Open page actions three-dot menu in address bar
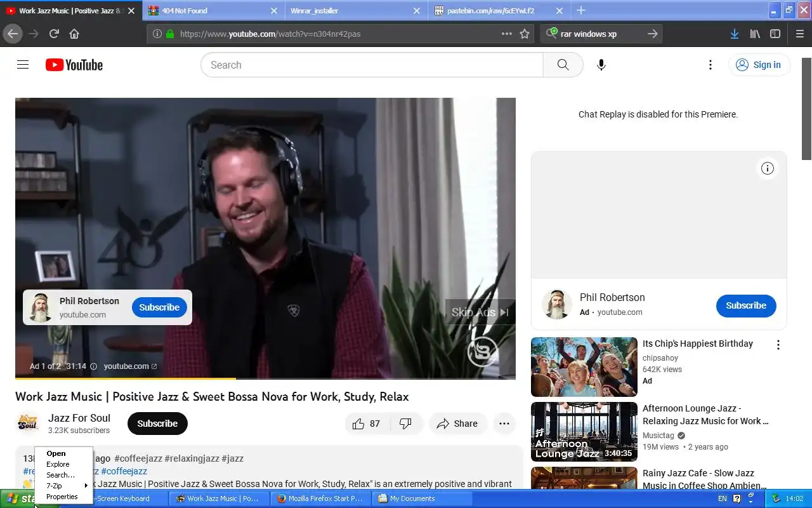 tap(507, 34)
